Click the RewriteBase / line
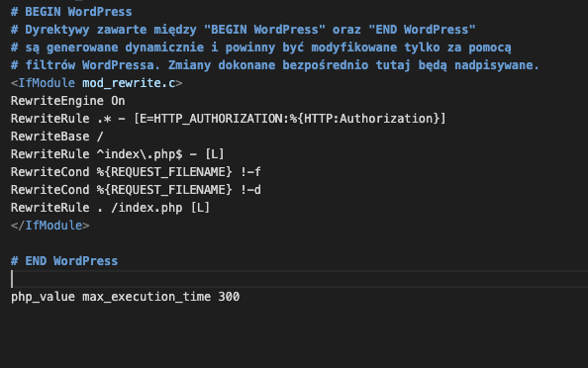Image resolution: width=588 pixels, height=368 pixels. (57, 137)
